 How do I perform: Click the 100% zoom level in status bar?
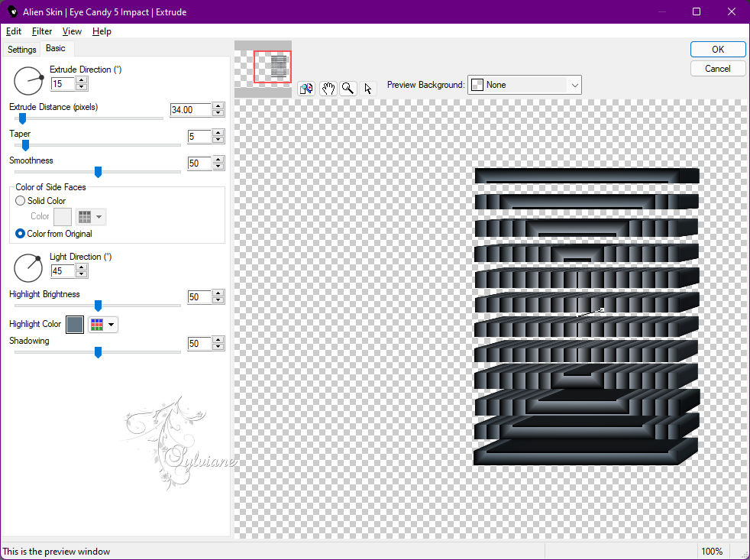point(712,552)
